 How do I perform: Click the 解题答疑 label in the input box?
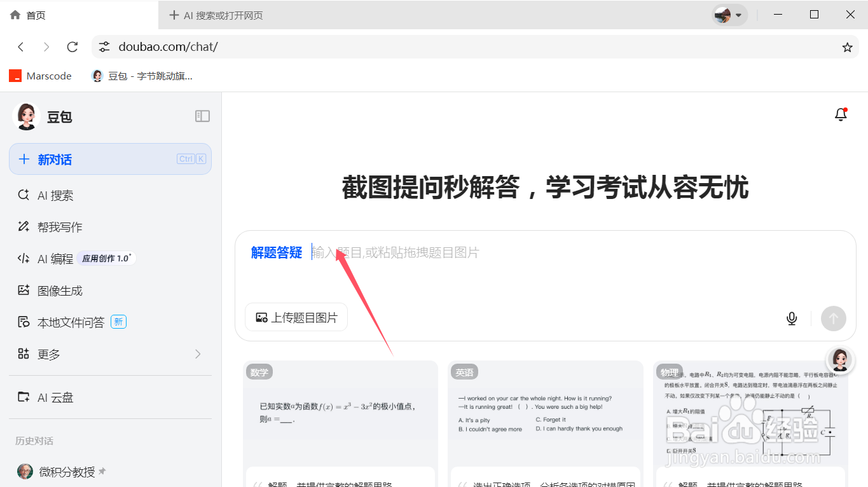(277, 252)
